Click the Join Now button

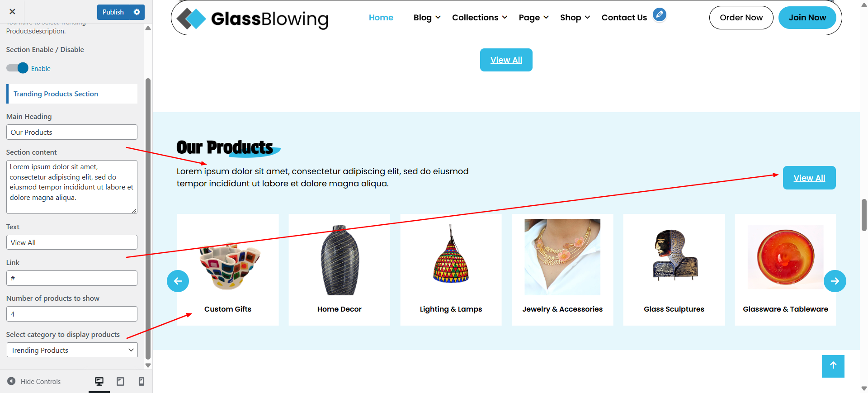point(807,18)
